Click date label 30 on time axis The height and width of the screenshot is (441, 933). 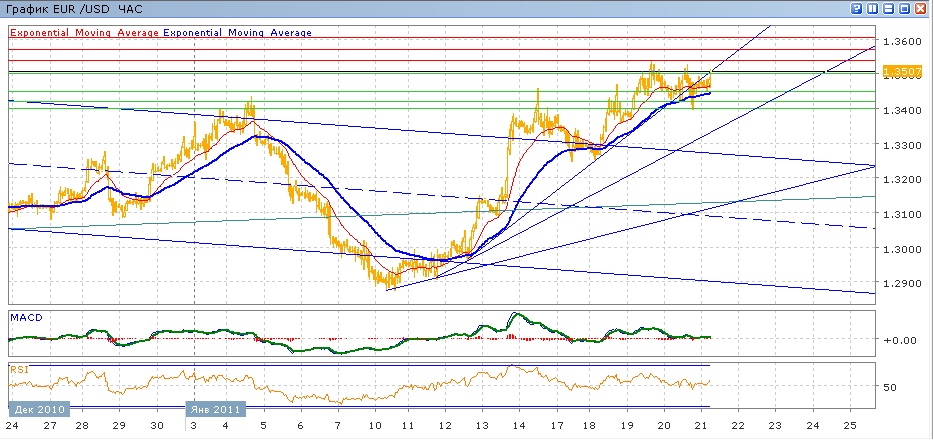157,427
